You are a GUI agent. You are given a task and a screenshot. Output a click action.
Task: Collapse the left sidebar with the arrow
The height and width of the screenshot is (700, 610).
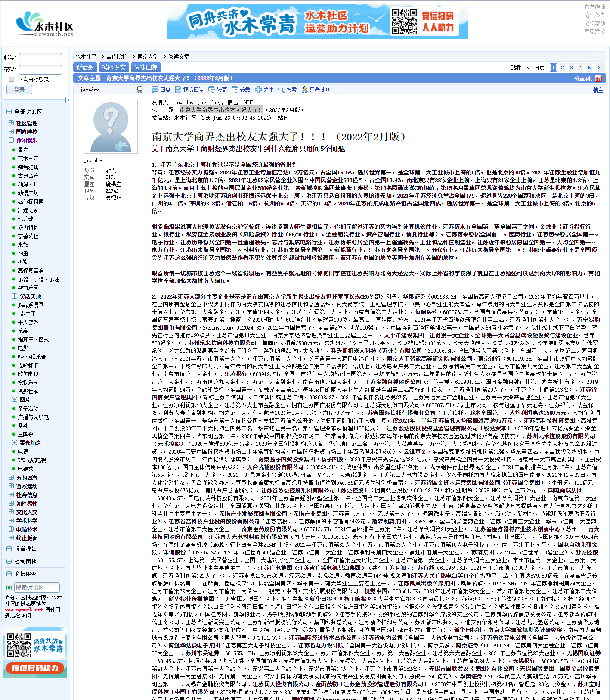tap(68, 100)
